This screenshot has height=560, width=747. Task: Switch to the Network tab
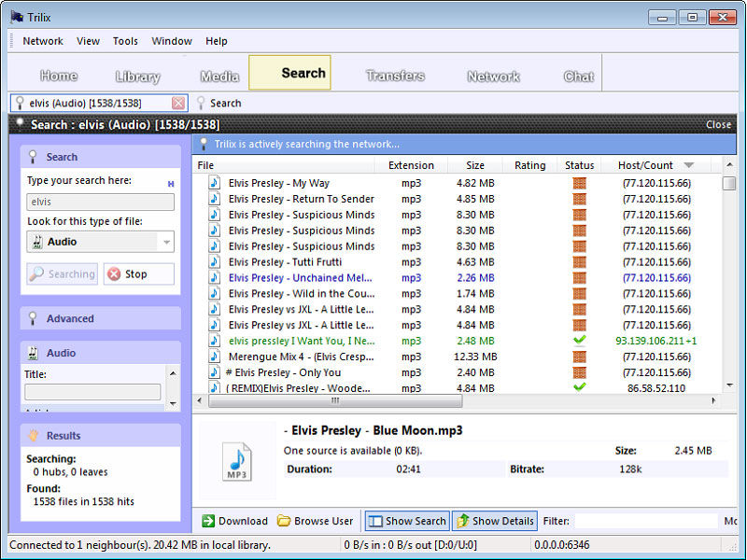[494, 77]
